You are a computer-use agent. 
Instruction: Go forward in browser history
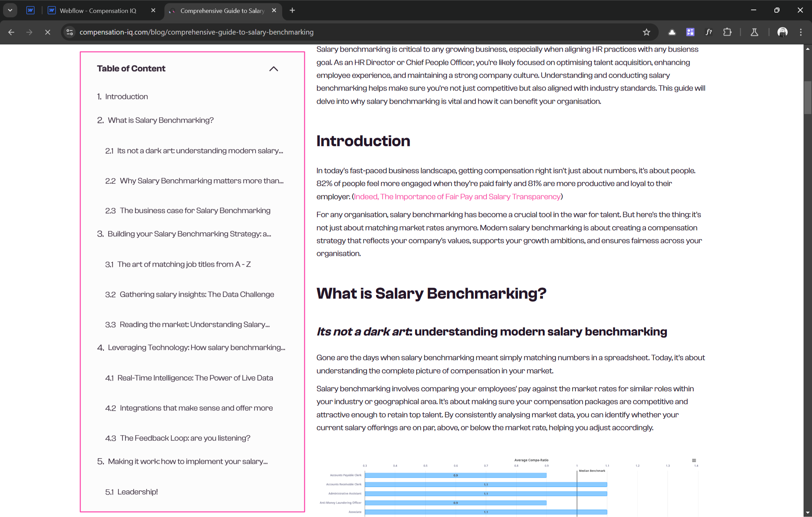29,32
